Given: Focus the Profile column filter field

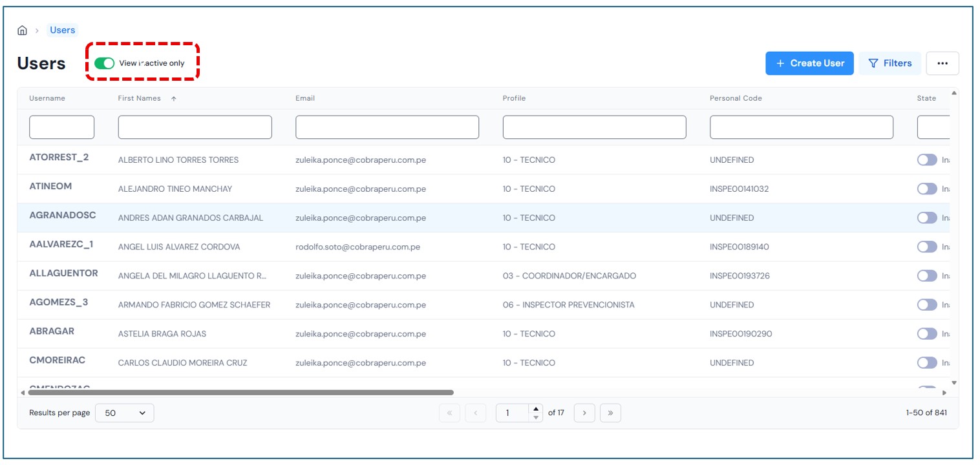Looking at the screenshot, I should tap(594, 127).
